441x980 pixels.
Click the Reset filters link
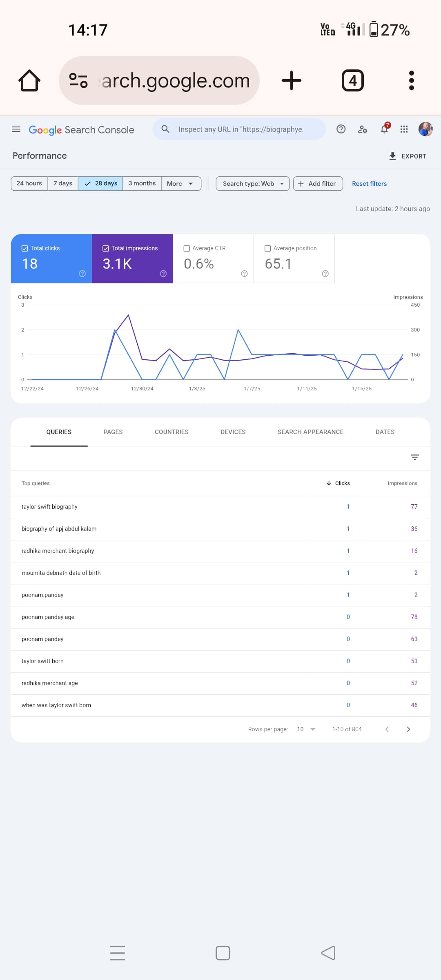click(370, 184)
